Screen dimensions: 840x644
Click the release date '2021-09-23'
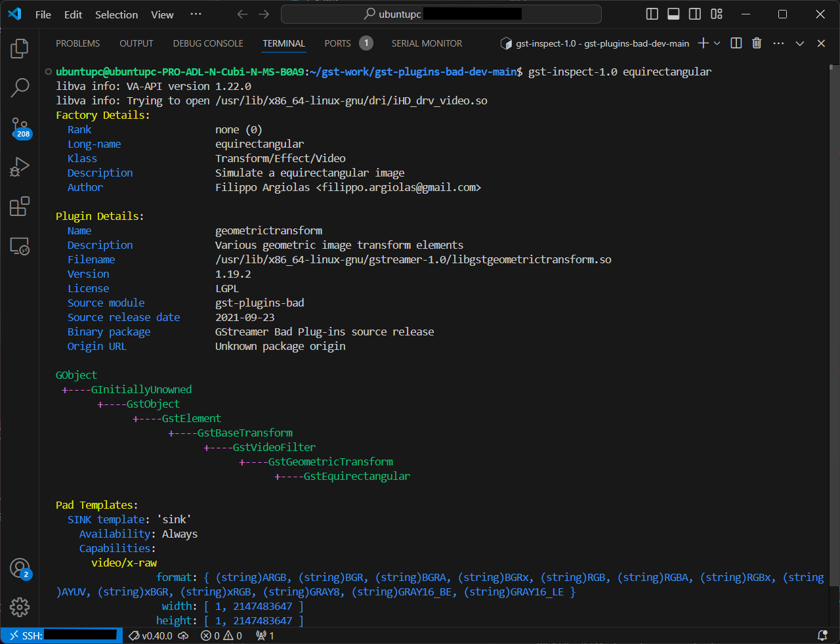pyautogui.click(x=245, y=317)
